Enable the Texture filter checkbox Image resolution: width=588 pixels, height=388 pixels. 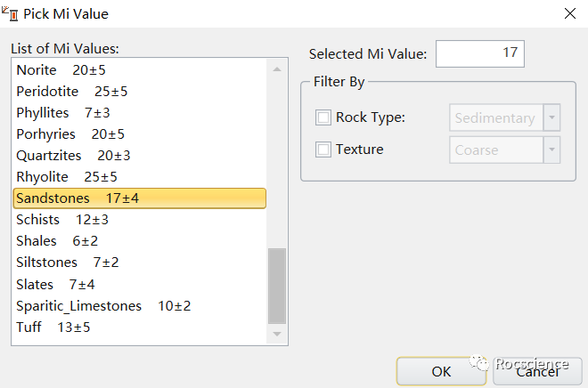point(323,150)
